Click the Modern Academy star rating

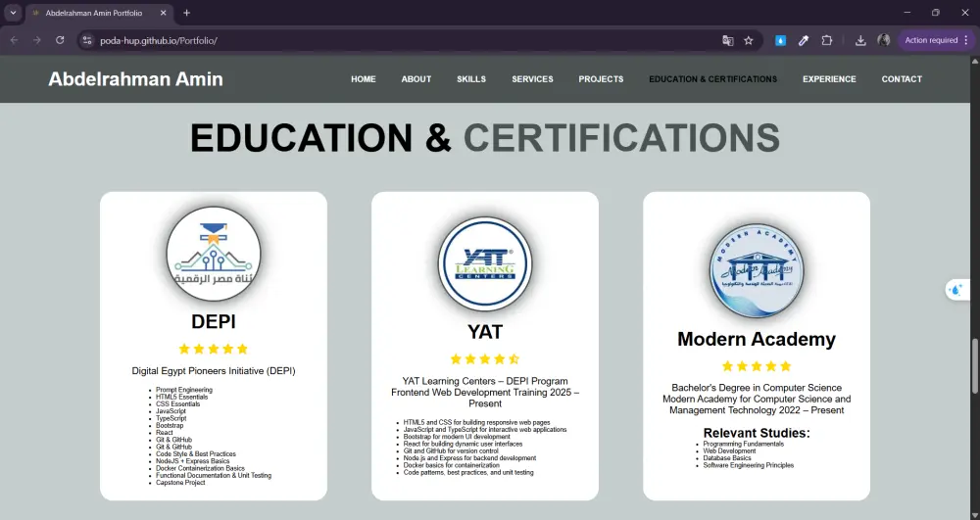coord(757,366)
